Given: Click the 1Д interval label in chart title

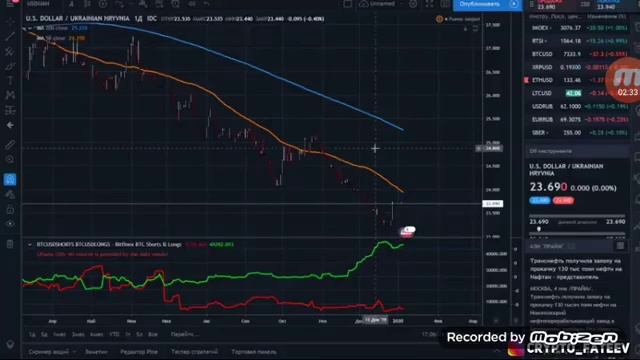Looking at the screenshot, I should 138,18.
